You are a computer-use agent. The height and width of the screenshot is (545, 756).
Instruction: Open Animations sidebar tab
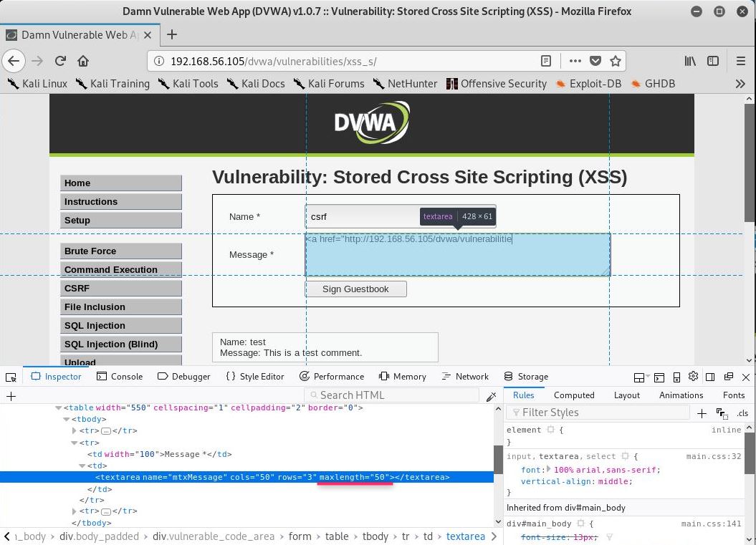point(681,395)
